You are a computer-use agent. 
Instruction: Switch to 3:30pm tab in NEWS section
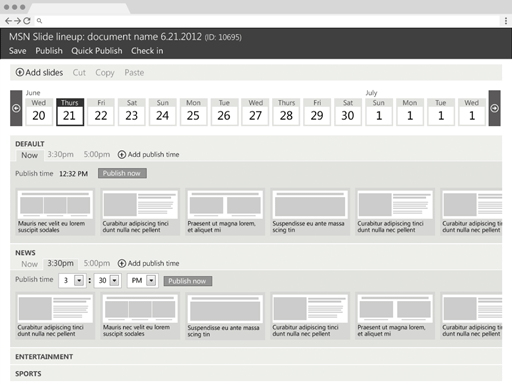pos(60,264)
